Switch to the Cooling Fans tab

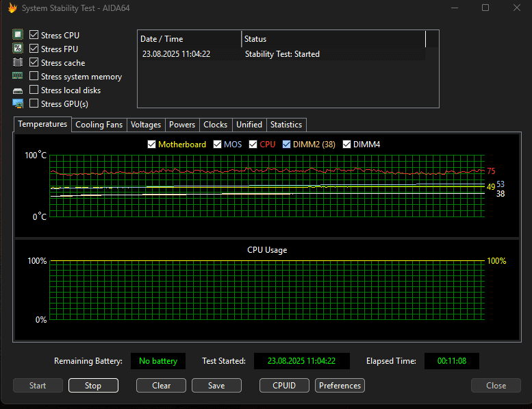click(x=99, y=125)
